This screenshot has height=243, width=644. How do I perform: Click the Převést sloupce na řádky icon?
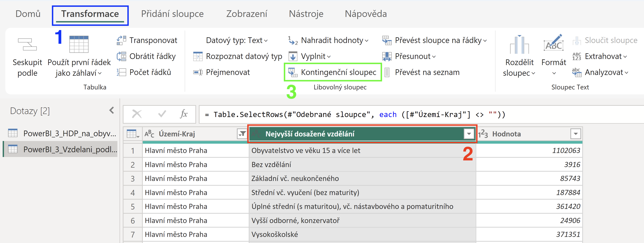[x=387, y=40]
